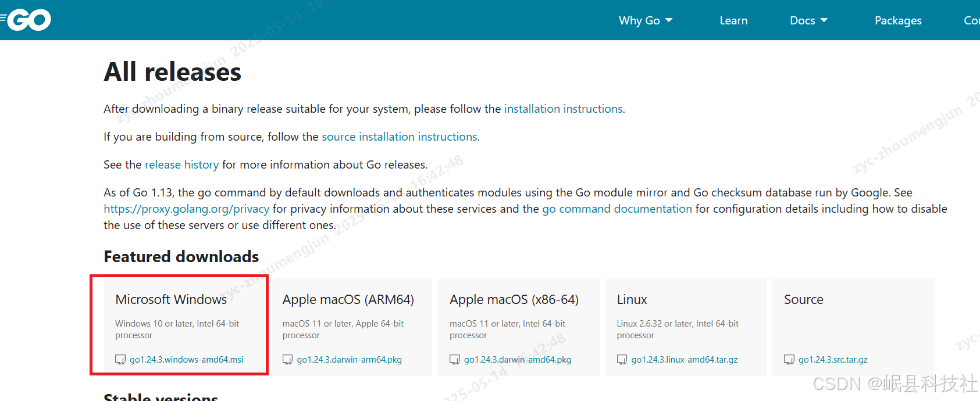Visit https://proxy.golang.org/privacy link
Image resolution: width=980 pixels, height=401 pixels.
tap(186, 209)
